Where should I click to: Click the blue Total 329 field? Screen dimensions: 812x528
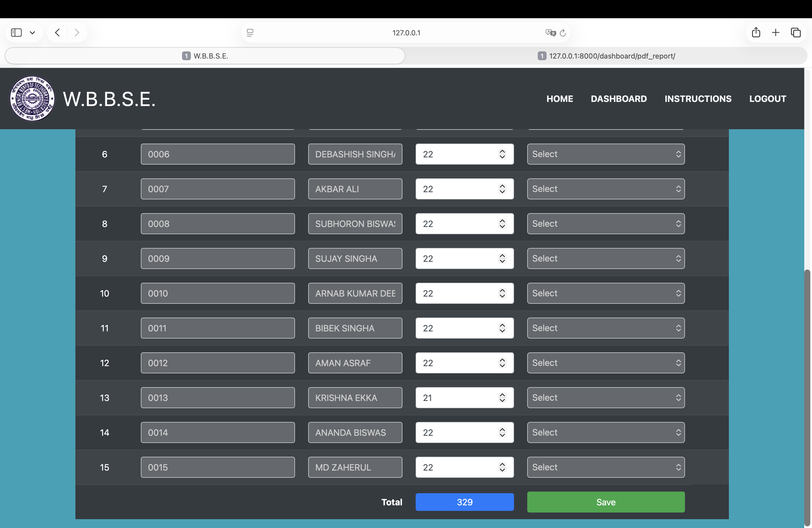464,502
